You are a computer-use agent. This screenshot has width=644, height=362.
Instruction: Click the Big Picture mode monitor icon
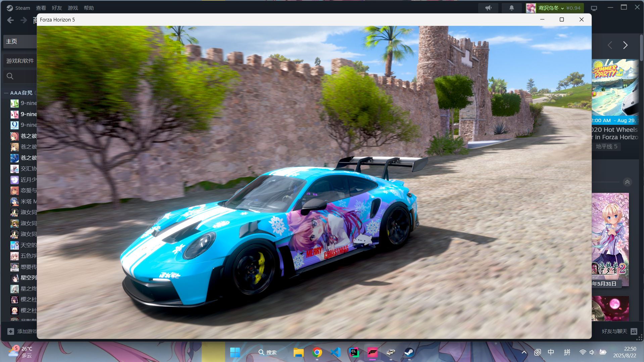tap(594, 8)
